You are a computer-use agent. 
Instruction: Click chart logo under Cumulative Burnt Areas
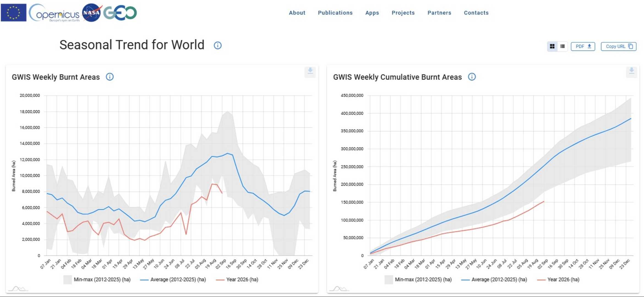(x=340, y=288)
